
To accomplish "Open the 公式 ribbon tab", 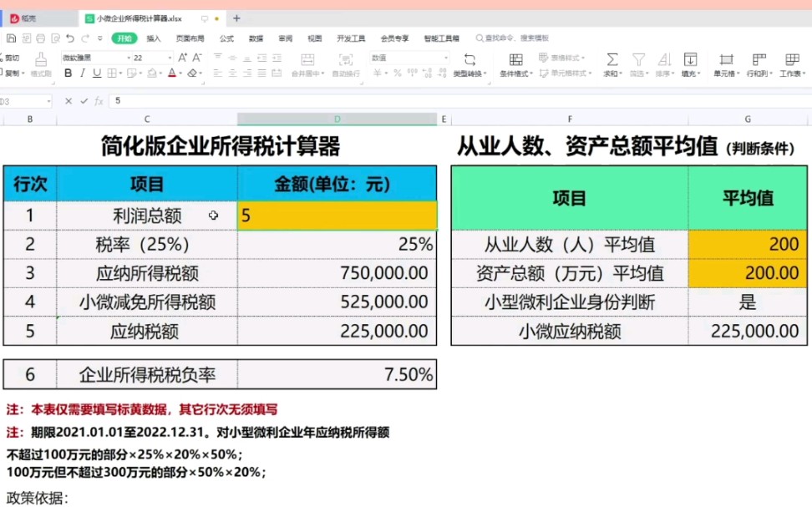I will (x=226, y=38).
